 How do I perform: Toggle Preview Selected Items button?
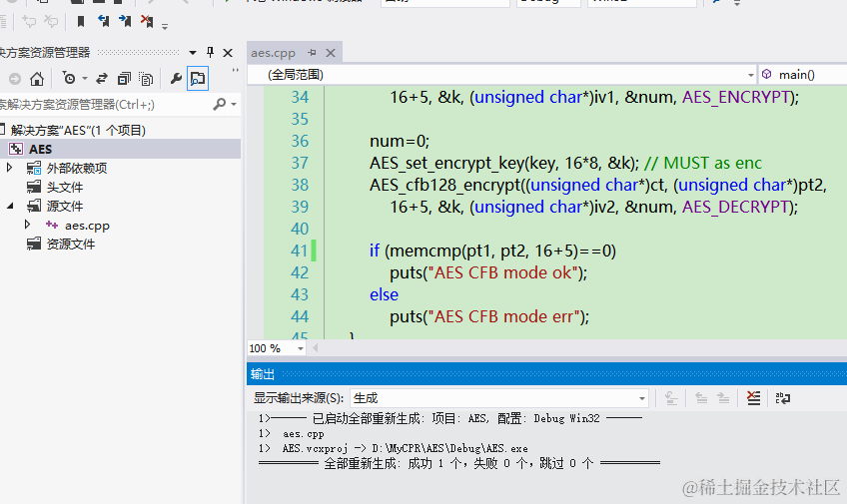coord(198,79)
